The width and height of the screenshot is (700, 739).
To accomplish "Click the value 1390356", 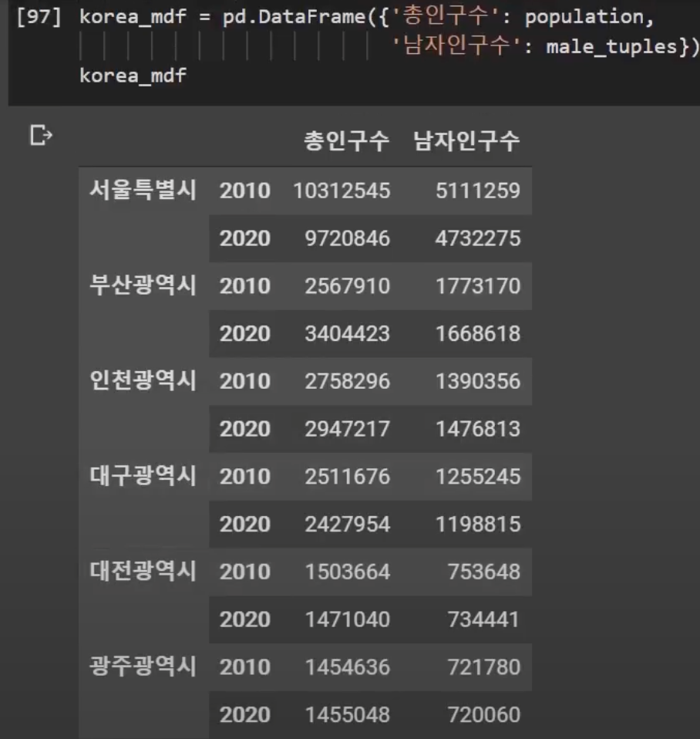I will [478, 381].
